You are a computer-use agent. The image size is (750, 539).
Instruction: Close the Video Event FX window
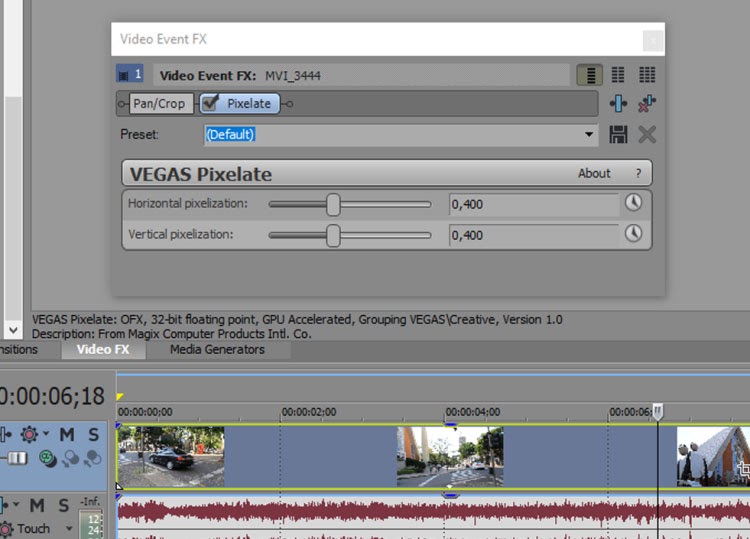652,41
